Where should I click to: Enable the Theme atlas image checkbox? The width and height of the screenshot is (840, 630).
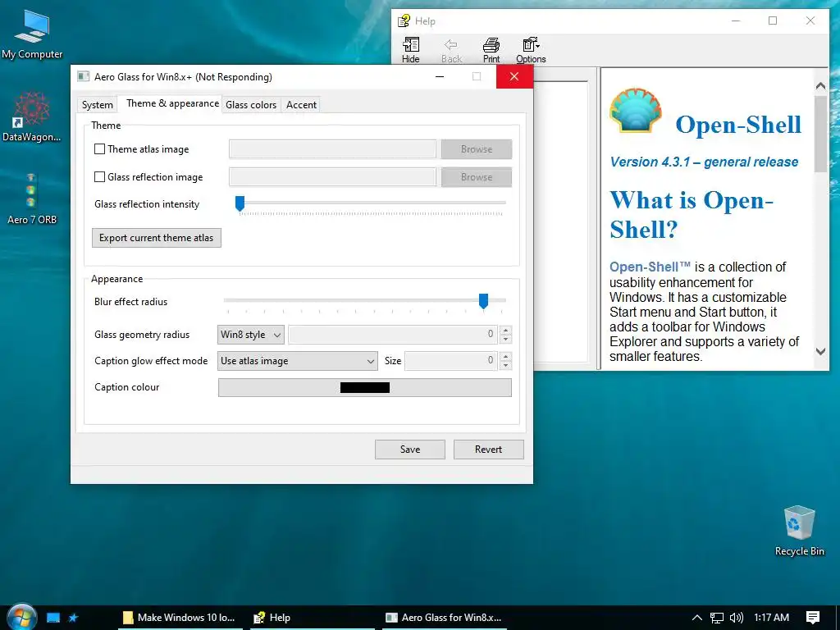click(99, 149)
